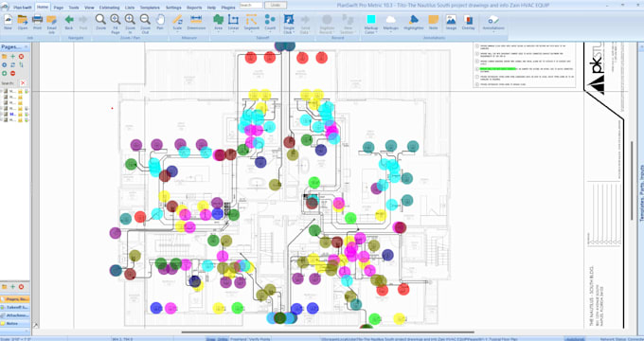Click the ribbon Search field

tap(251, 6)
